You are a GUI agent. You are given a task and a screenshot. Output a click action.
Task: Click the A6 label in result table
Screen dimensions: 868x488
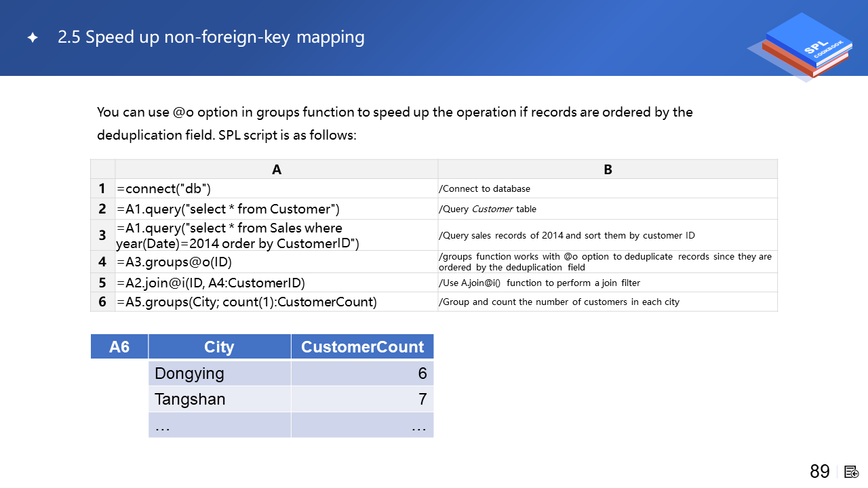[119, 347]
